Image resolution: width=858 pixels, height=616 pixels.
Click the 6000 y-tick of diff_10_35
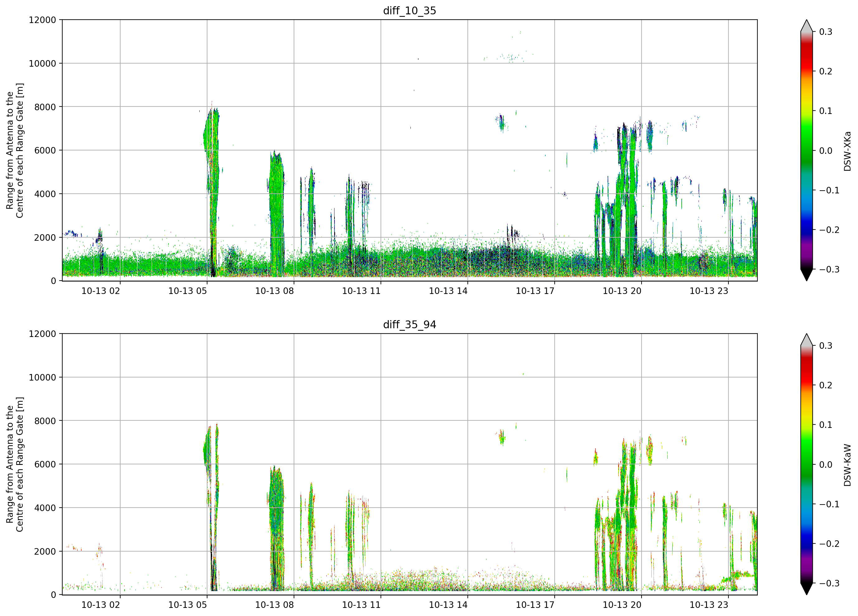point(45,151)
